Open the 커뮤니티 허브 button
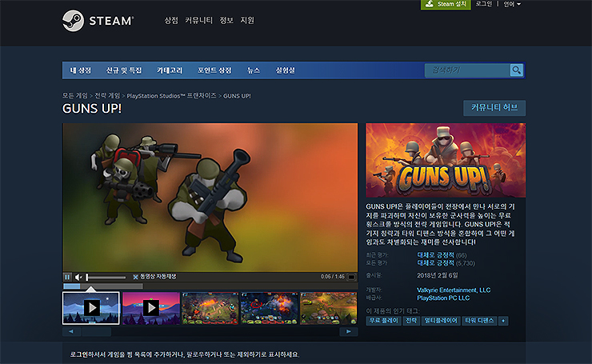This screenshot has width=592, height=364. [494, 108]
